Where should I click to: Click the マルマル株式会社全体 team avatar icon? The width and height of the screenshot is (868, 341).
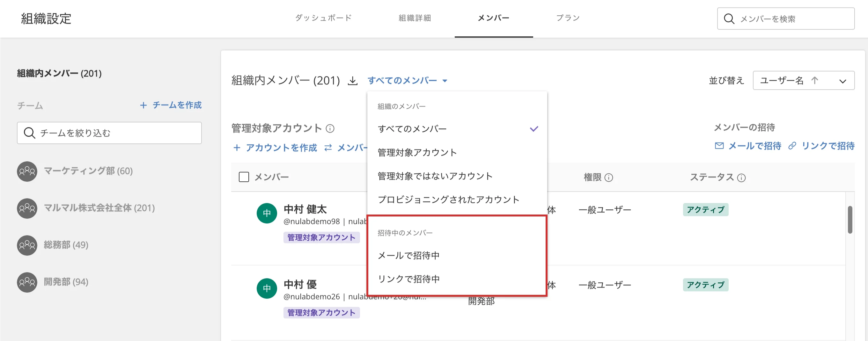(27, 208)
